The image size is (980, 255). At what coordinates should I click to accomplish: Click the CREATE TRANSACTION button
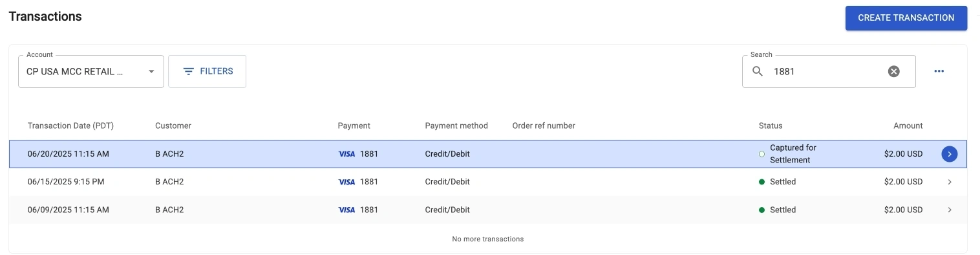pos(906,18)
